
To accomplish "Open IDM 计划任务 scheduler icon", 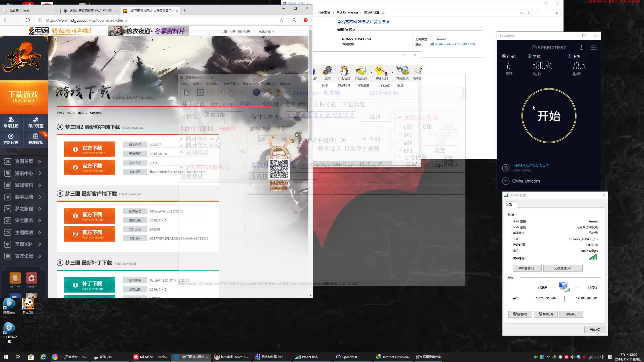I will click(x=344, y=73).
